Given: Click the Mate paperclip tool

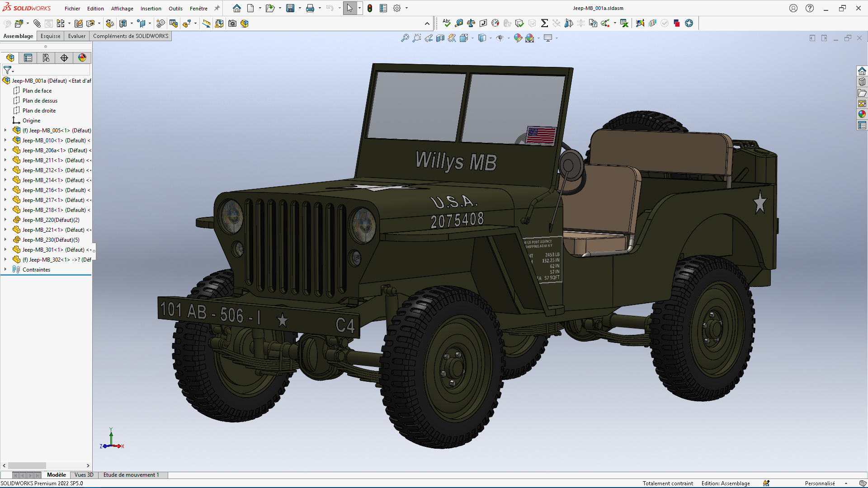Looking at the screenshot, I should click(37, 23).
